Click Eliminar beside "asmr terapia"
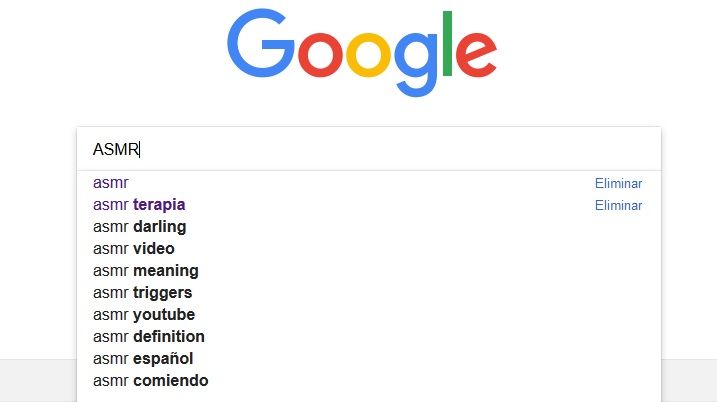The image size is (717, 402). [x=618, y=206]
